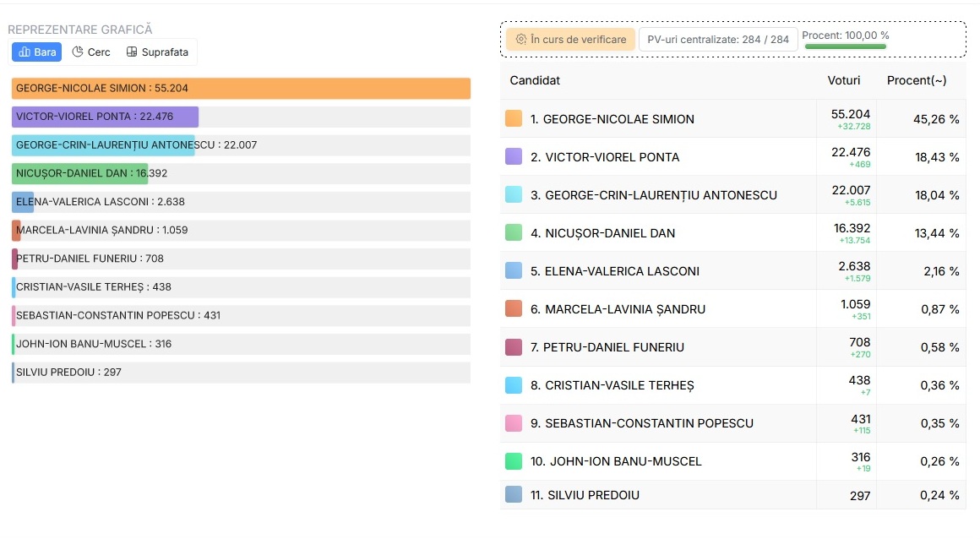Click cyan swatch beside George-Crin-Laurențiu Antonescu
This screenshot has width=980, height=539.
click(x=514, y=195)
